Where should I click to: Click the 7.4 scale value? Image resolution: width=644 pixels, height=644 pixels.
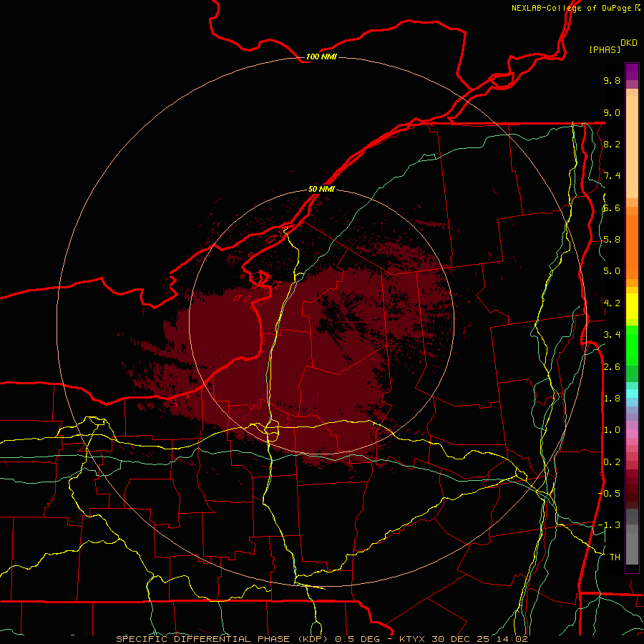612,176
